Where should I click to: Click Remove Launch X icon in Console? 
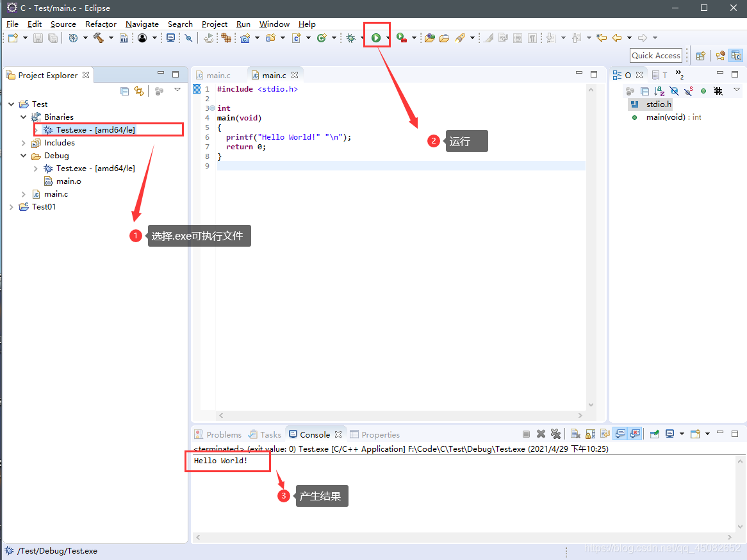click(541, 434)
